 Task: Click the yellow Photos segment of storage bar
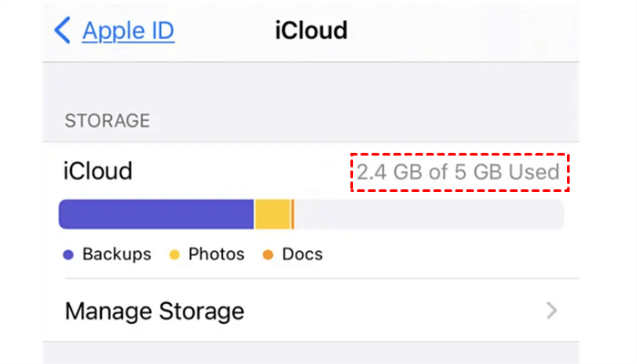tap(272, 215)
